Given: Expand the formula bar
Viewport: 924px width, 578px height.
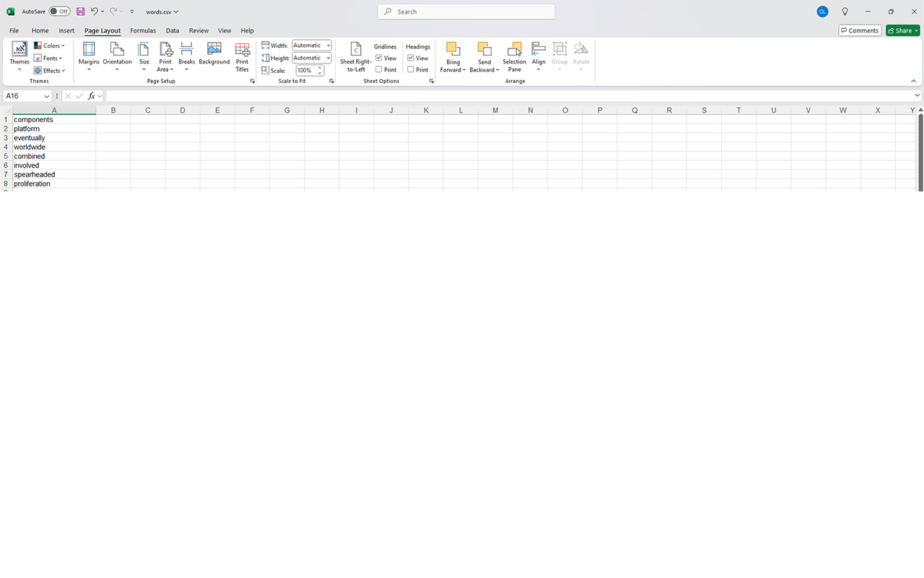Looking at the screenshot, I should [918, 96].
